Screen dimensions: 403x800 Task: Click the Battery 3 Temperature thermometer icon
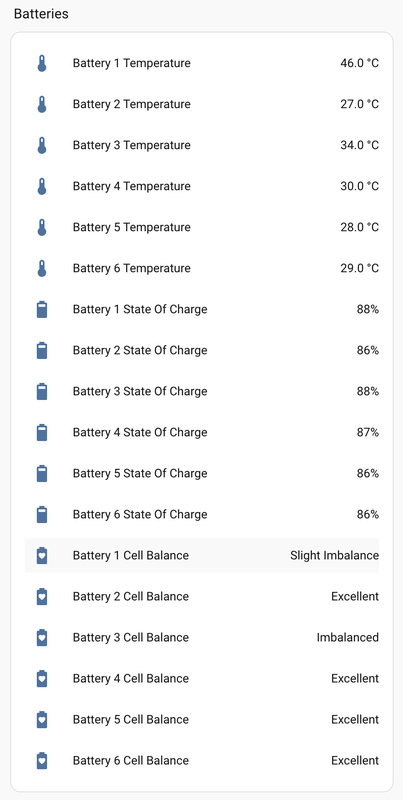pyautogui.click(x=42, y=145)
